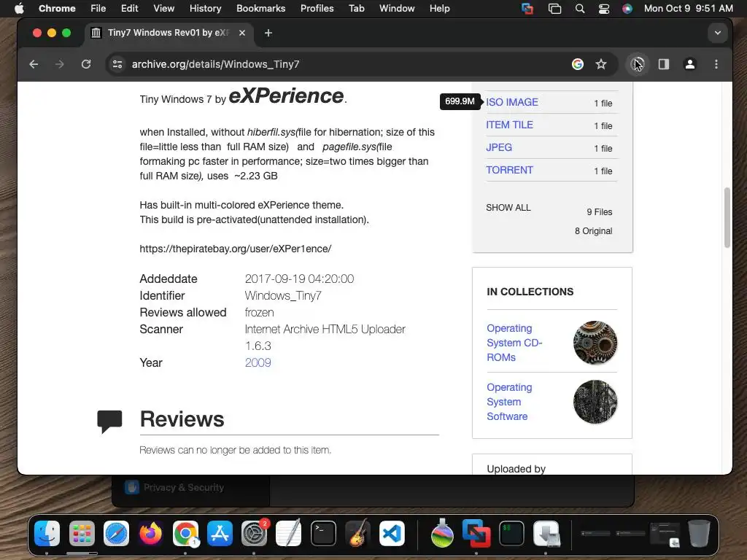Image resolution: width=747 pixels, height=560 pixels.
Task: Open the Apple menu
Action: coord(19,9)
